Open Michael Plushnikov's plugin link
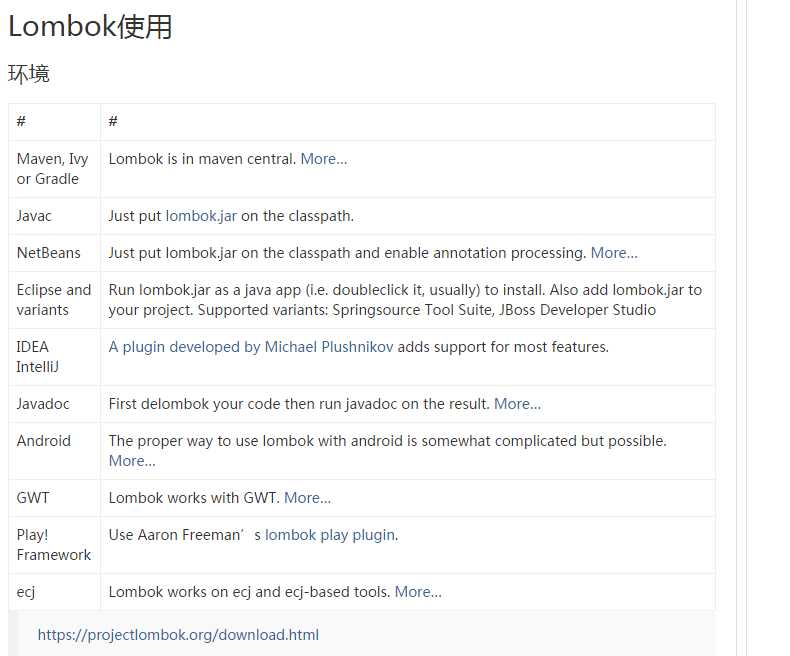Viewport: 790px width, 656px height. coord(250,347)
